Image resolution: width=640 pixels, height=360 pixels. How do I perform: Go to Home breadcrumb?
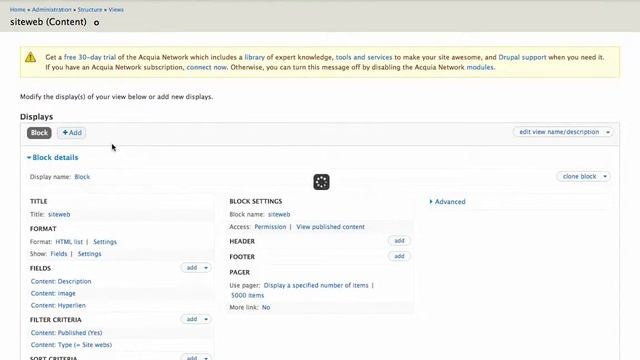(18, 9)
